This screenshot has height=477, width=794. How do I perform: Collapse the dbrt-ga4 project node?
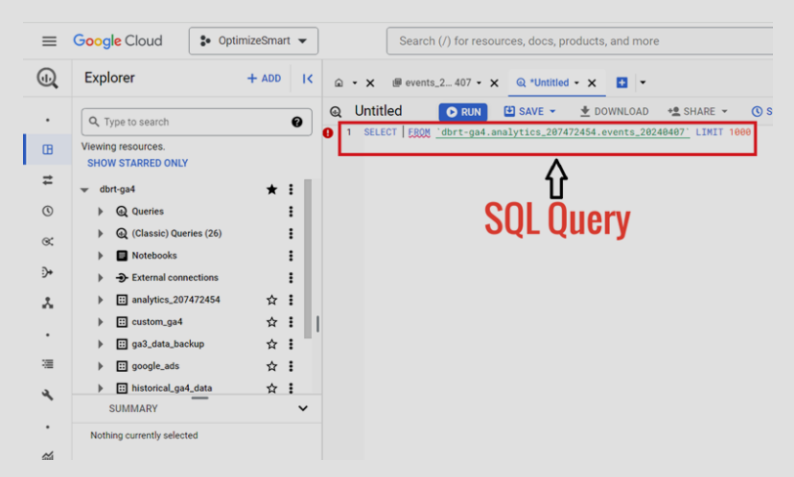[85, 189]
